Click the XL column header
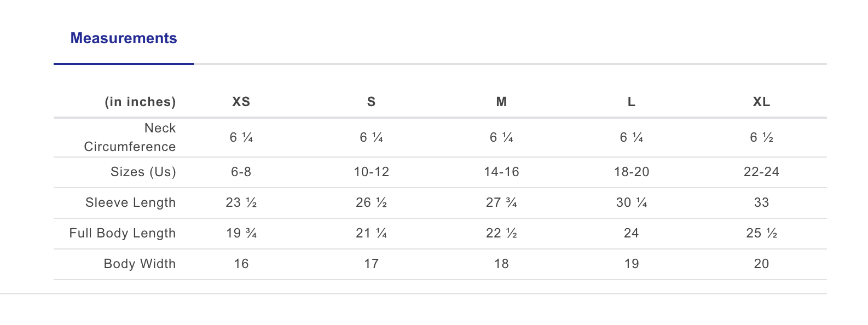The width and height of the screenshot is (868, 325). [761, 102]
